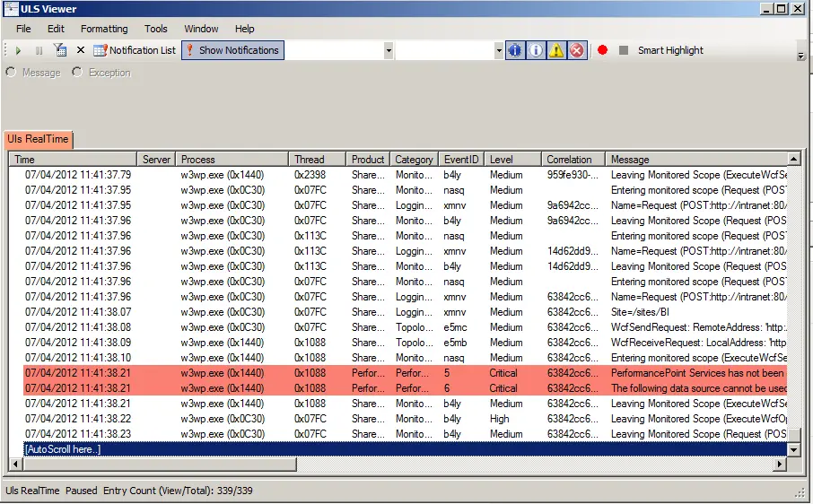Toggle the yellow warning level filter icon

(556, 50)
